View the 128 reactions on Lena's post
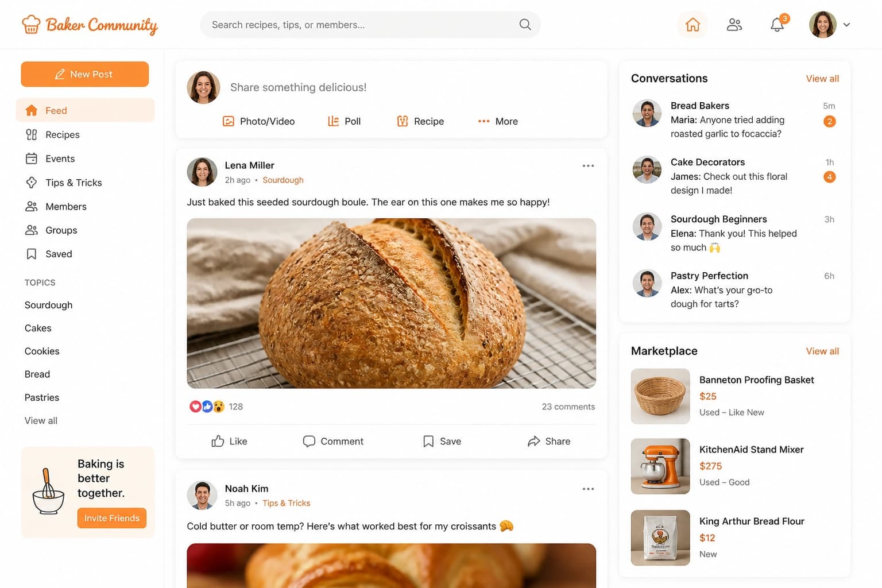Viewport: 882px width, 588px height. pos(216,407)
